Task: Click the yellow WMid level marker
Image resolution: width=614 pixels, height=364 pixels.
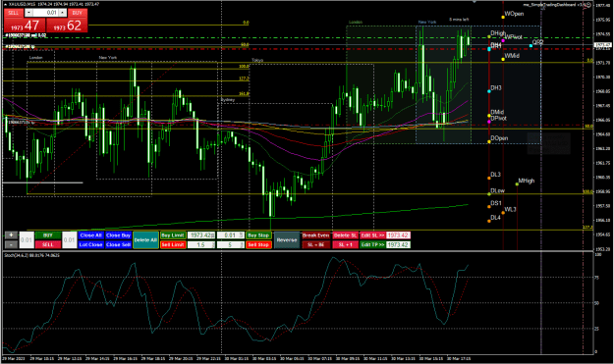Action: 503,59
